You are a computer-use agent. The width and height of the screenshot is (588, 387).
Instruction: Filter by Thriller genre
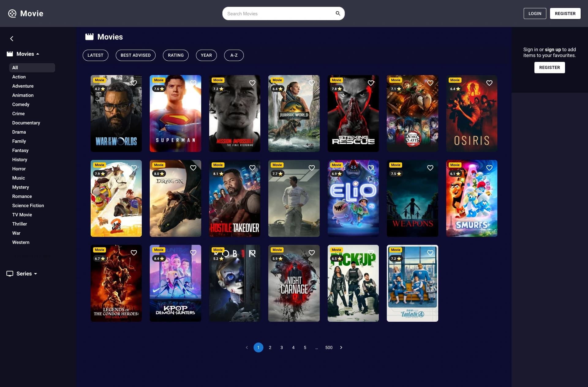point(20,224)
